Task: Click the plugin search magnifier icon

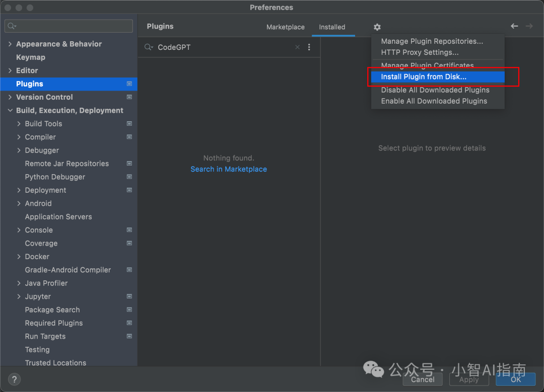Action: (149, 47)
